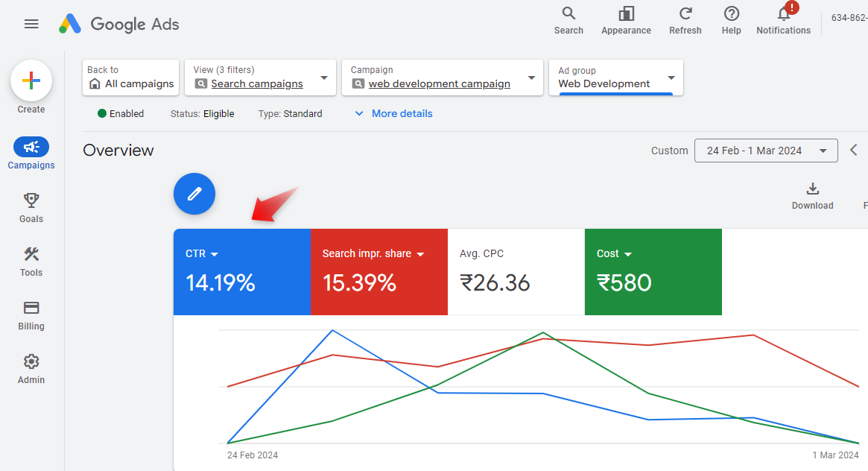Open Goals section in sidebar

coord(31,207)
